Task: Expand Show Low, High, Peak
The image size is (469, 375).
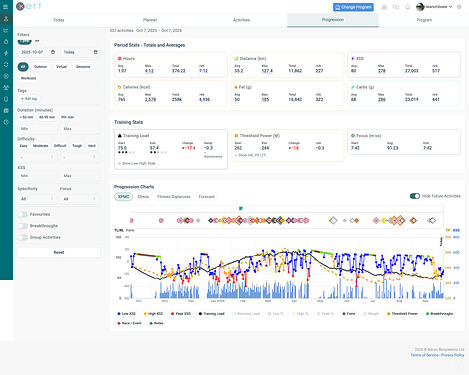Action: tap(137, 163)
